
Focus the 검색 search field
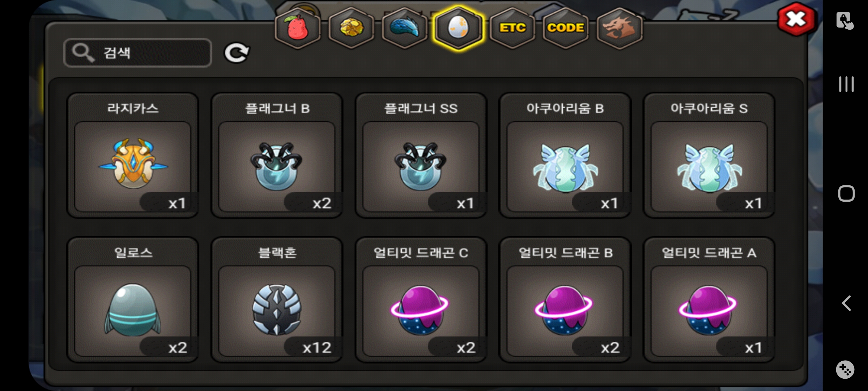(137, 53)
